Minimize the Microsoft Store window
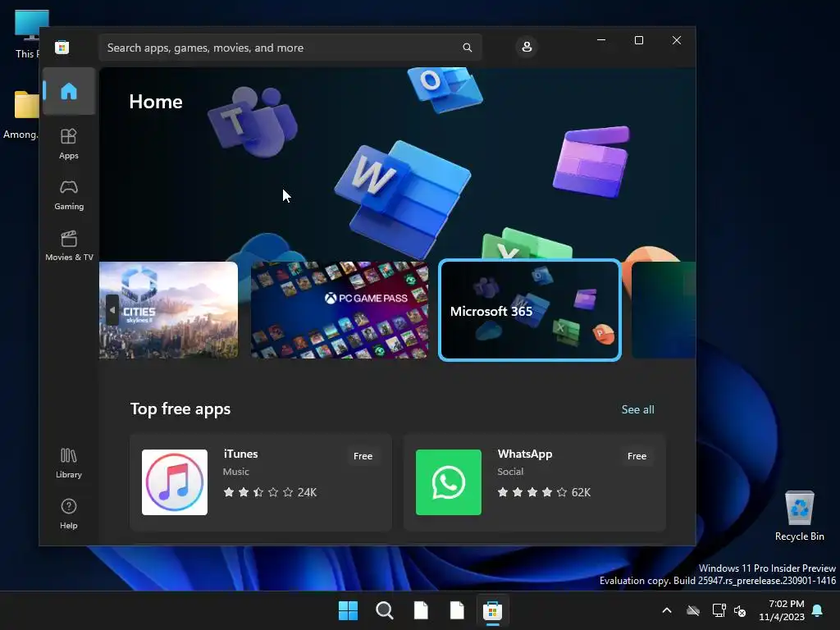The image size is (840, 630). pos(601,40)
